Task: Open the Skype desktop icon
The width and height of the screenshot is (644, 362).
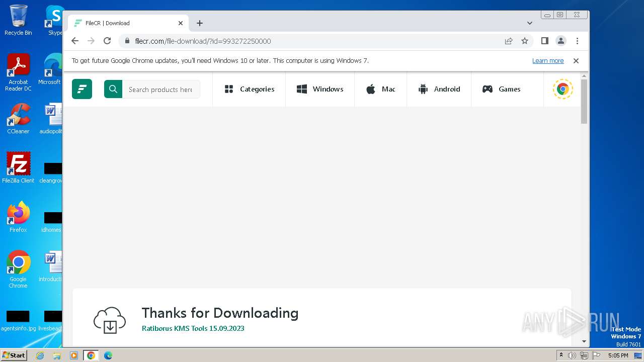Action: 54,20
